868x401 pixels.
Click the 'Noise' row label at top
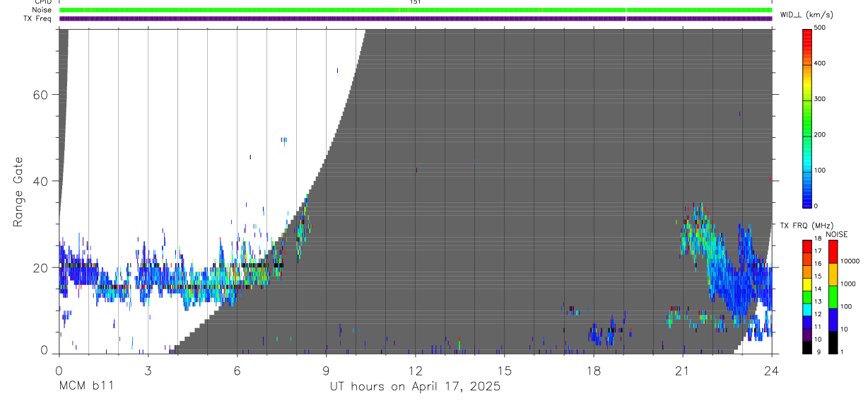click(x=40, y=11)
